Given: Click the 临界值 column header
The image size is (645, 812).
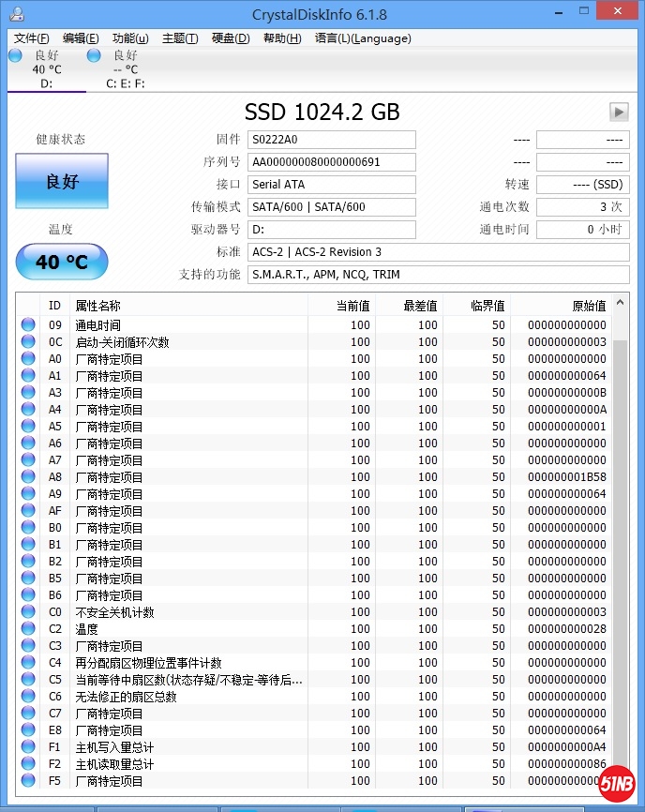Looking at the screenshot, I should point(477,306).
